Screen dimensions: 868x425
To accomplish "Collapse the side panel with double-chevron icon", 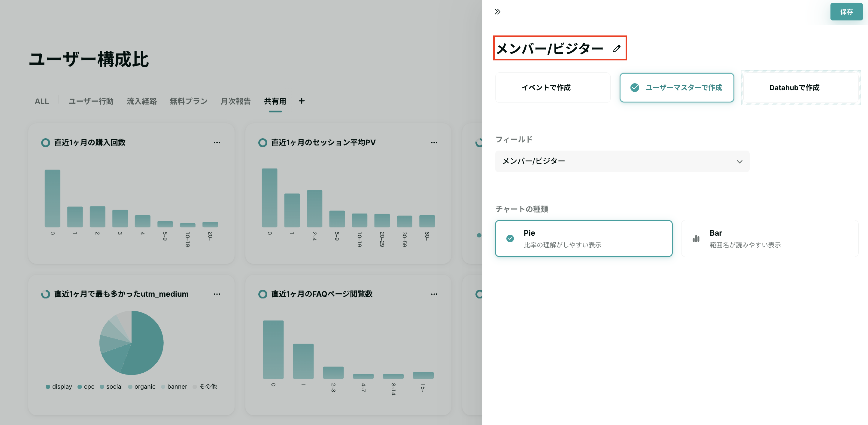I will [x=497, y=12].
